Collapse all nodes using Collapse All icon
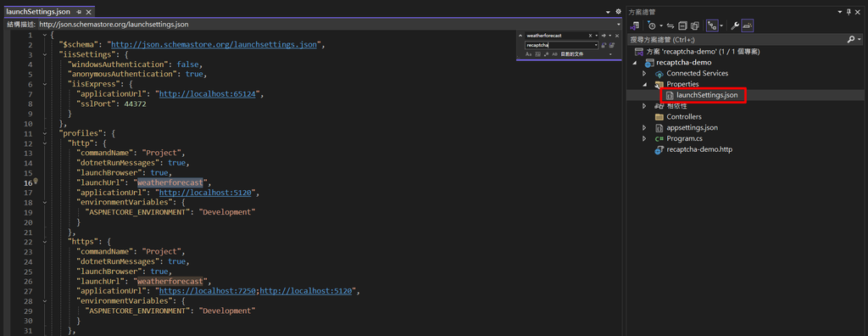The image size is (868, 336). click(x=682, y=25)
